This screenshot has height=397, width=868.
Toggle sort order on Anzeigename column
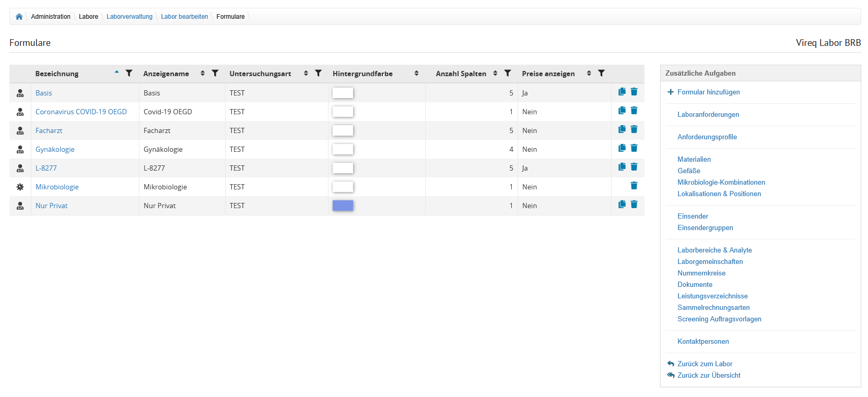click(203, 74)
